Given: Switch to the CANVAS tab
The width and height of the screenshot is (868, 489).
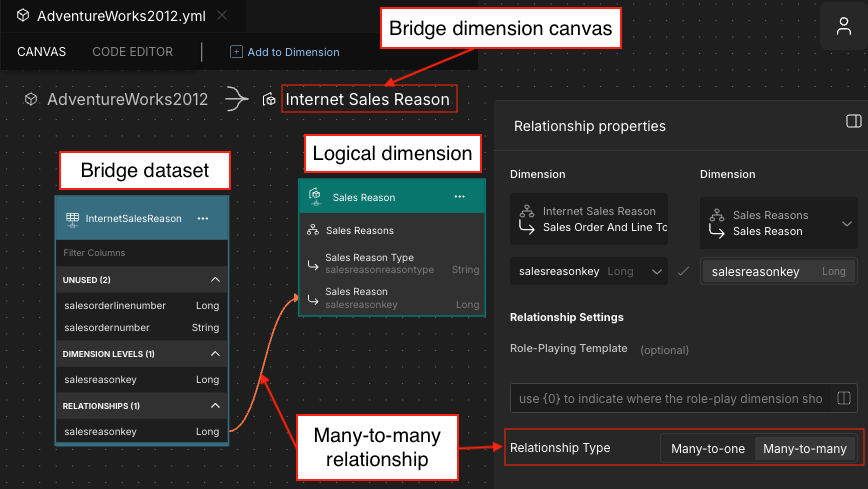Looking at the screenshot, I should tap(42, 52).
